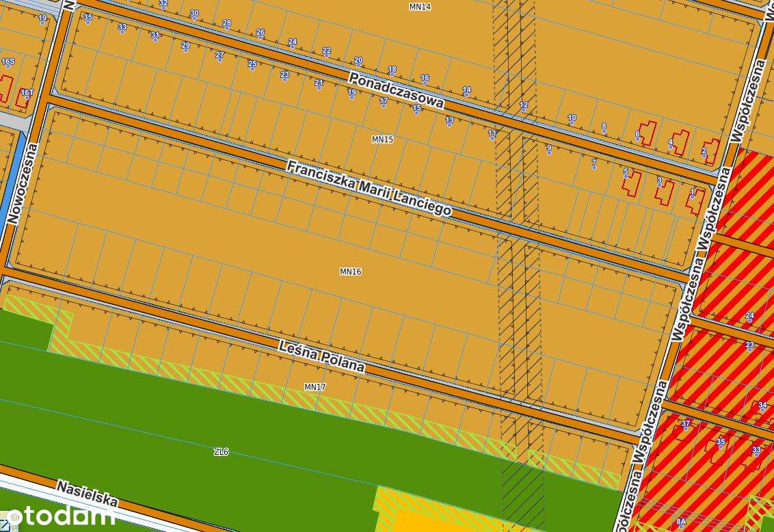Screen dimensions: 774x532
Task: Click address point marker 31
Action: pyautogui.click(x=155, y=36)
